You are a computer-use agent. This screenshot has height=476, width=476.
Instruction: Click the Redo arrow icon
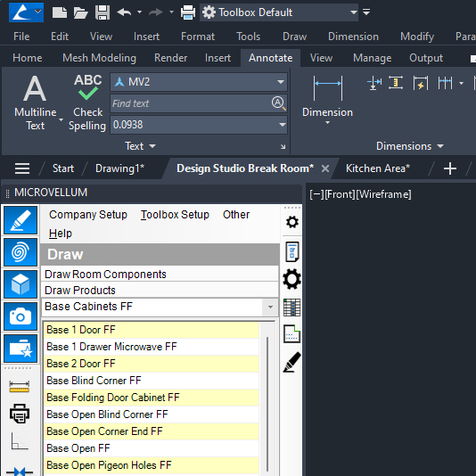[156, 12]
